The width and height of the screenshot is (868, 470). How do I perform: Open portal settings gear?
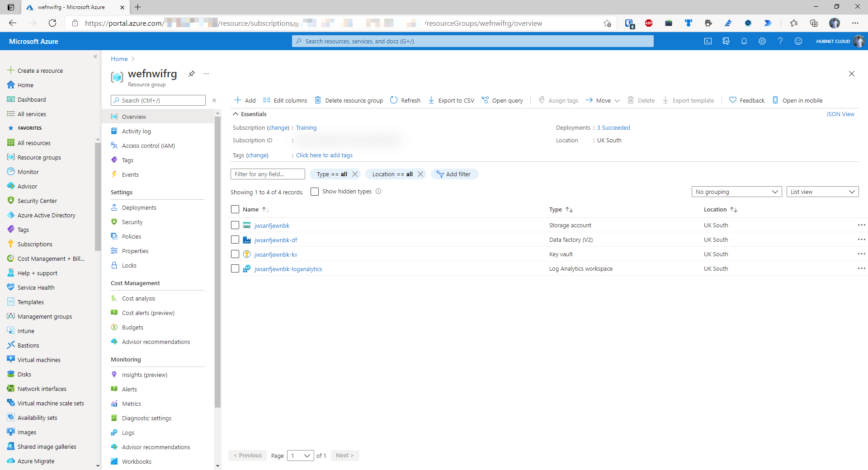pyautogui.click(x=762, y=41)
